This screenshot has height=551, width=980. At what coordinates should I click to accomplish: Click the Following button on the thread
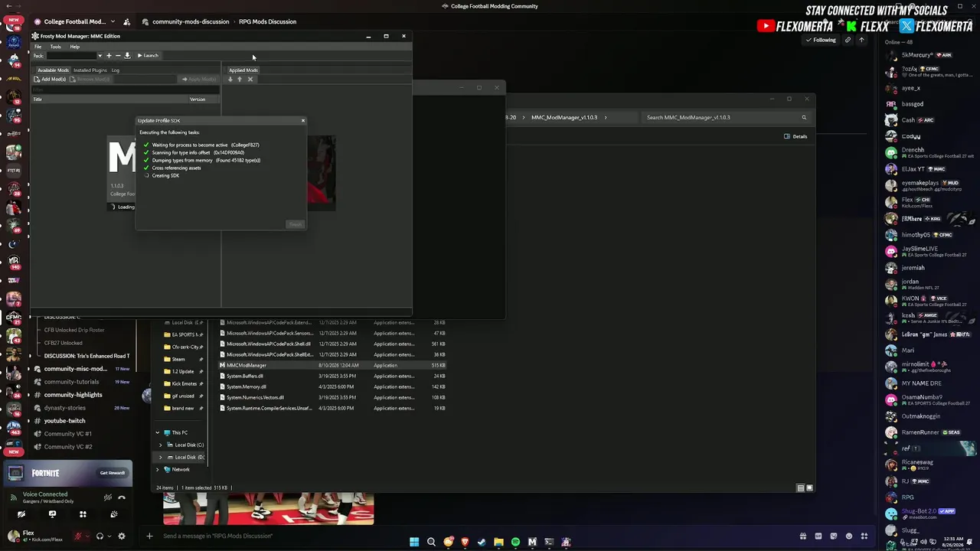[x=821, y=40]
